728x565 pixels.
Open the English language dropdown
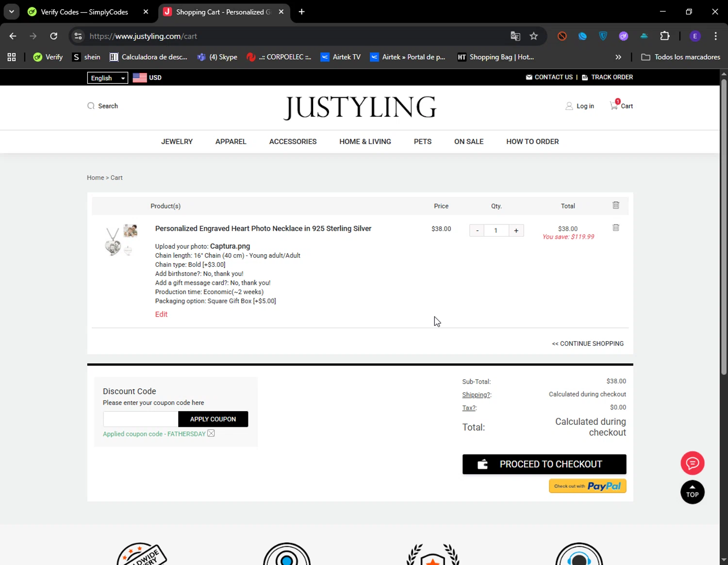coord(107,78)
